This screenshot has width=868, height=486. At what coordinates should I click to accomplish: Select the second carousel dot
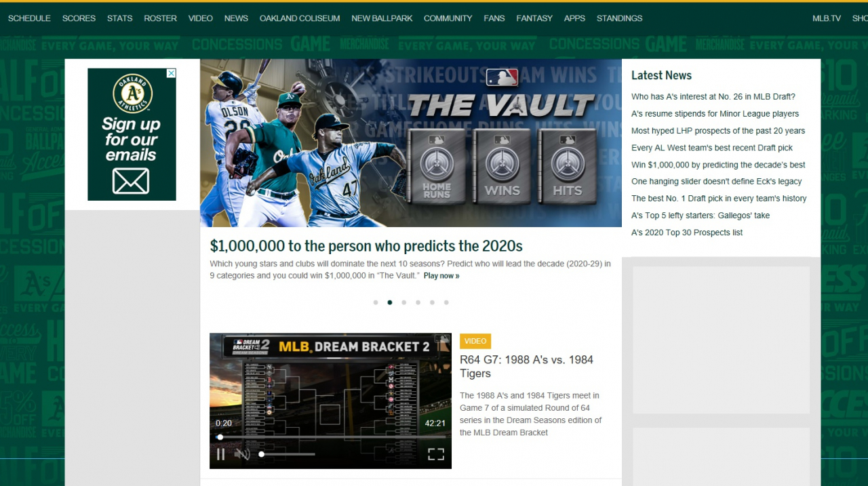point(390,302)
